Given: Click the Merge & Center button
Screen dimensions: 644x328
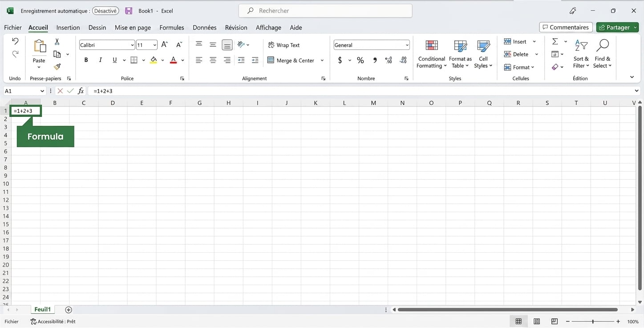Looking at the screenshot, I should (291, 61).
